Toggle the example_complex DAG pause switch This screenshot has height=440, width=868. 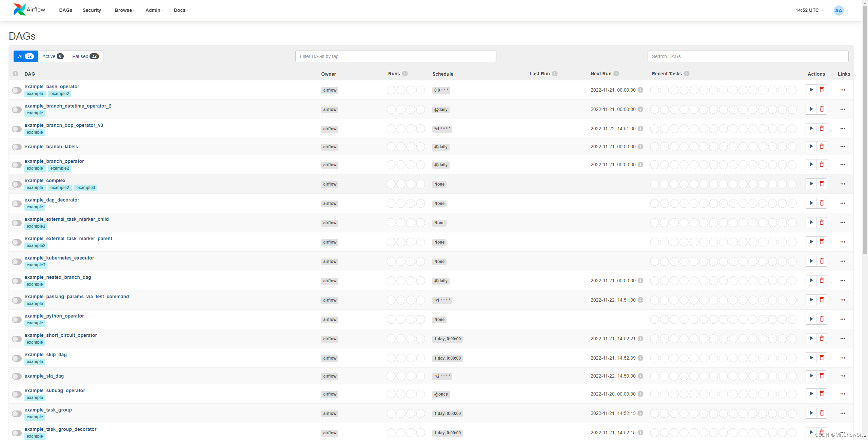tap(17, 184)
